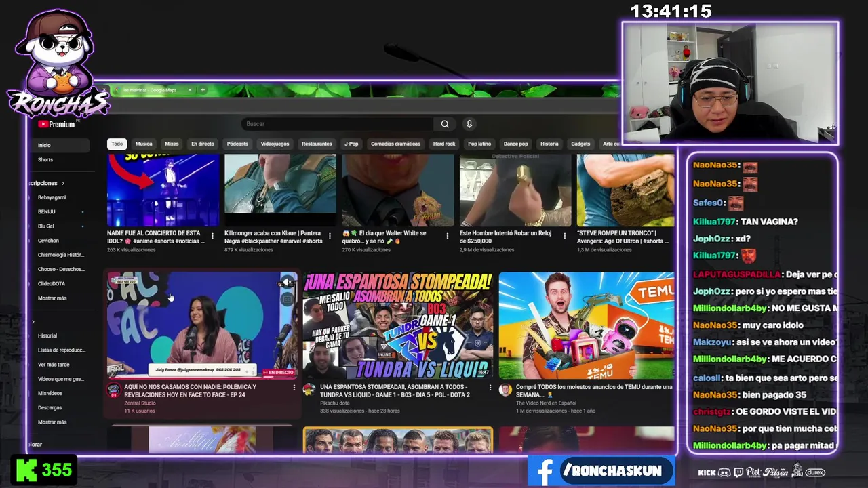868x488 pixels.
Task: Select the 'En directo' filter chip
Action: click(x=203, y=144)
